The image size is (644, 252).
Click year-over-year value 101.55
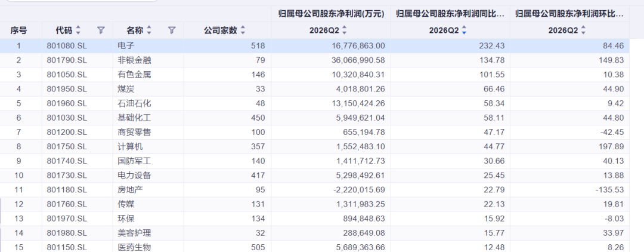(493, 75)
